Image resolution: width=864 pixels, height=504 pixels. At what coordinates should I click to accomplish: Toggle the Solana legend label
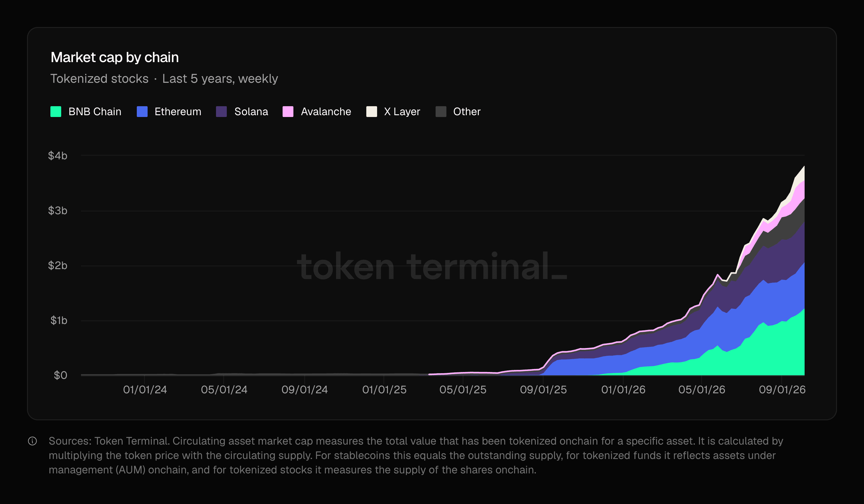[251, 112]
